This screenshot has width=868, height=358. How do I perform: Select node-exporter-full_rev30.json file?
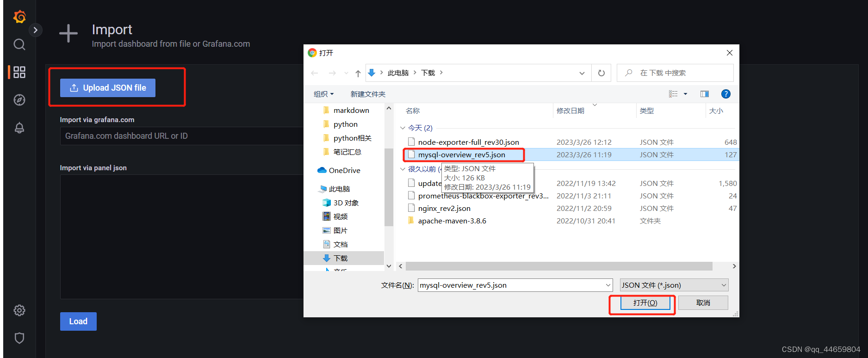[469, 142]
